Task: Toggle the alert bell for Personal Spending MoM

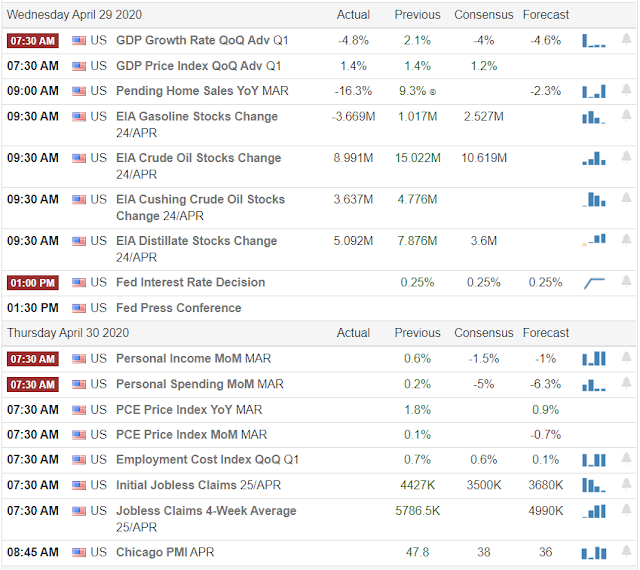Action: point(627,383)
